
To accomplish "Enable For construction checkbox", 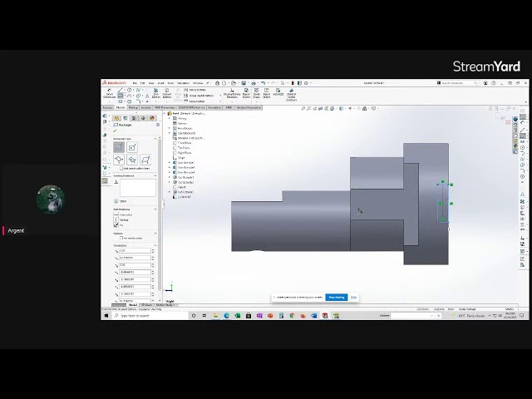I will [x=121, y=238].
